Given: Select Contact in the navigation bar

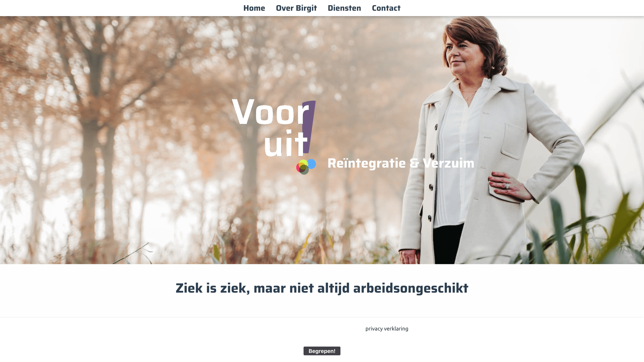Looking at the screenshot, I should (x=386, y=8).
